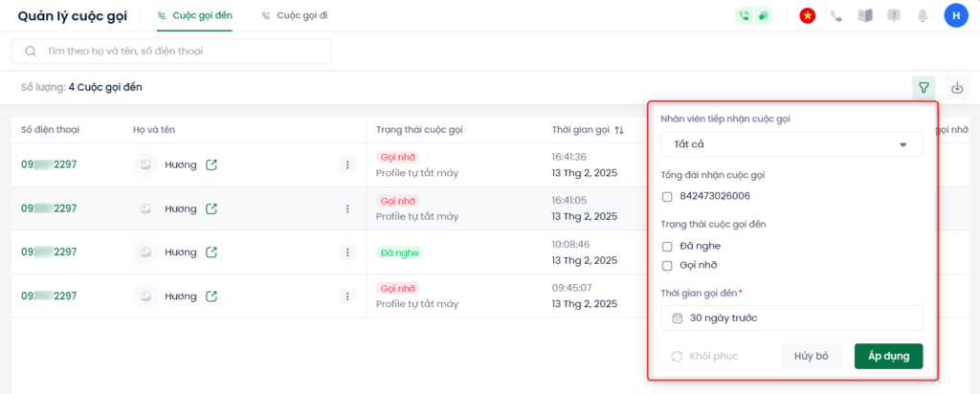
Task: Focus the name and phone search field
Action: click(x=172, y=51)
